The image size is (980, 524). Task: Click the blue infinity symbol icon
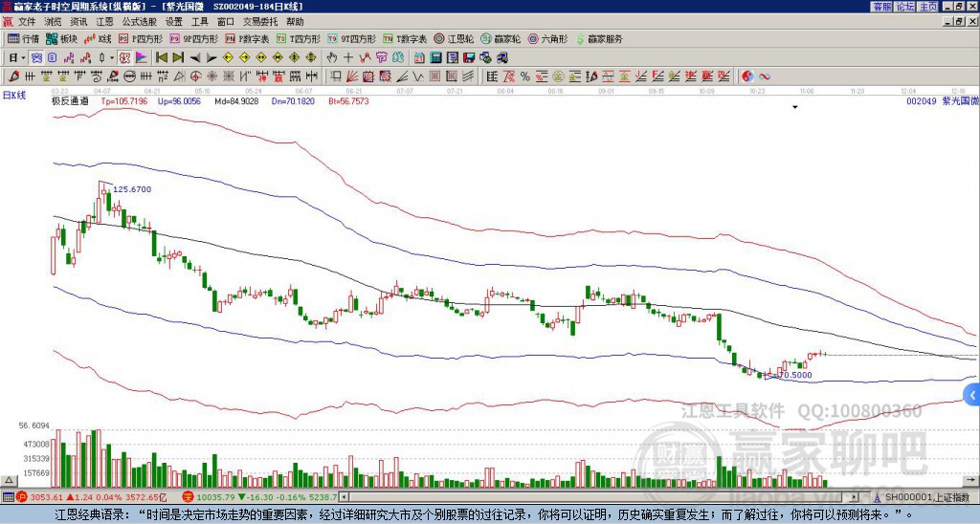point(765,76)
